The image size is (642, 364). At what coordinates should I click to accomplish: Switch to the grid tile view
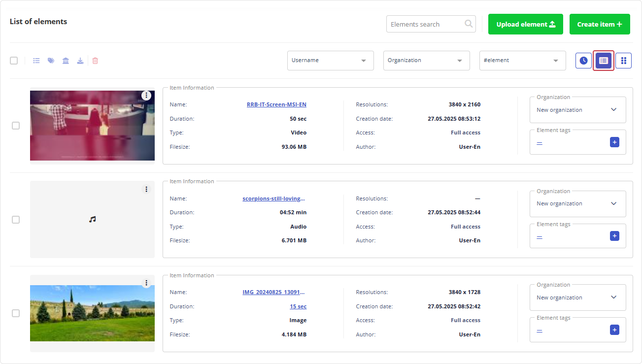coord(623,61)
